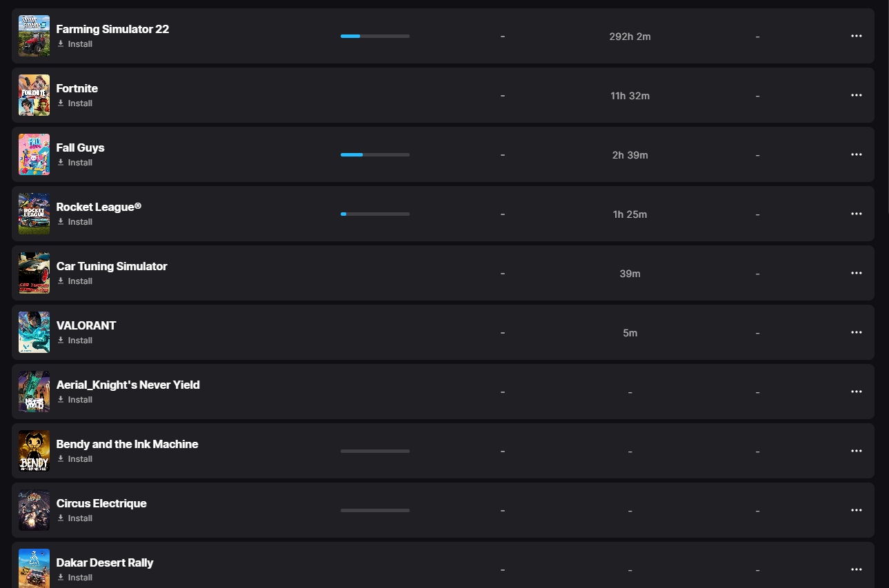Select the VALORANT cover art thumbnail
The width and height of the screenshot is (889, 588).
click(34, 332)
